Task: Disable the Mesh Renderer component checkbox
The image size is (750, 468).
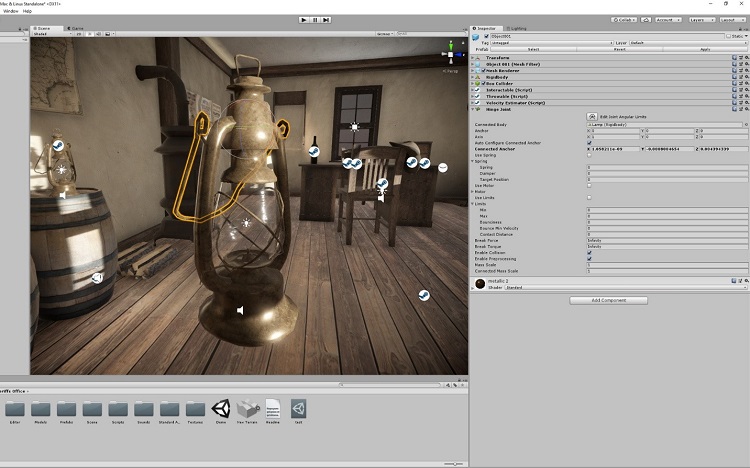Action: [x=484, y=70]
